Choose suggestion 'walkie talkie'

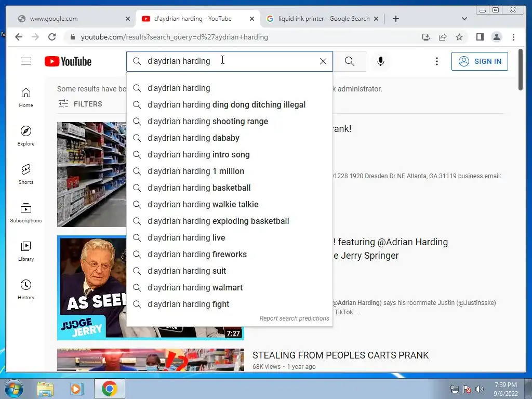pyautogui.click(x=229, y=205)
